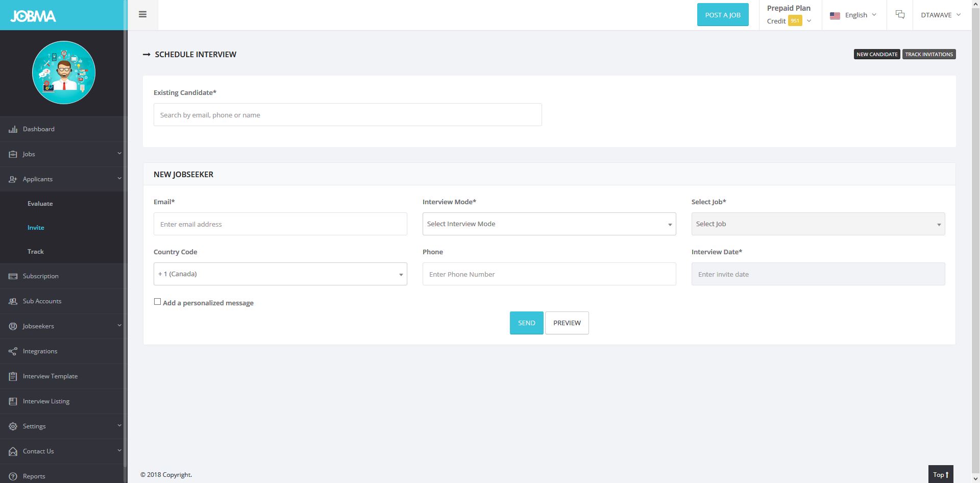The height and width of the screenshot is (483, 980).
Task: Click the Jobma logo
Action: 33,16
